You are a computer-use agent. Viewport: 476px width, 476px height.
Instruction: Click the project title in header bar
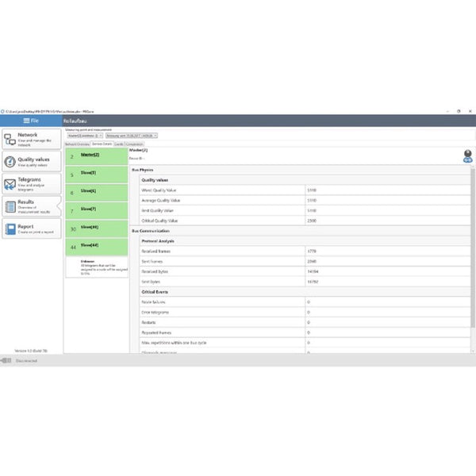coord(75,121)
